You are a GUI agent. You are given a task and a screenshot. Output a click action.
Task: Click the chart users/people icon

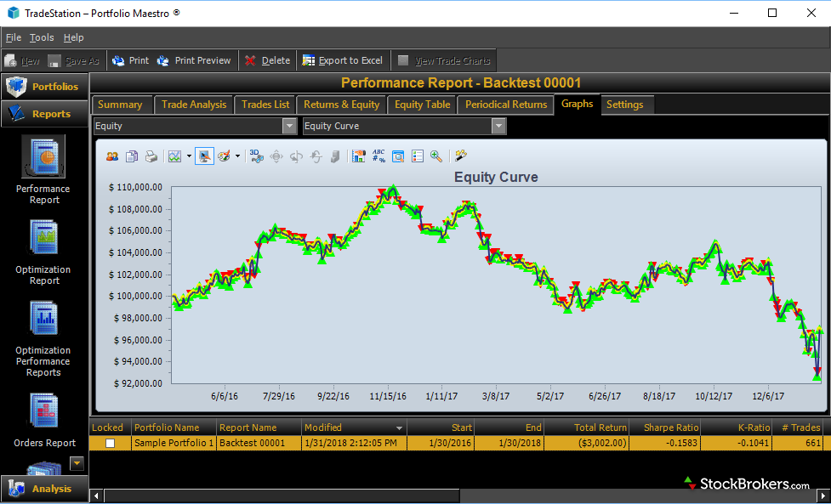112,156
